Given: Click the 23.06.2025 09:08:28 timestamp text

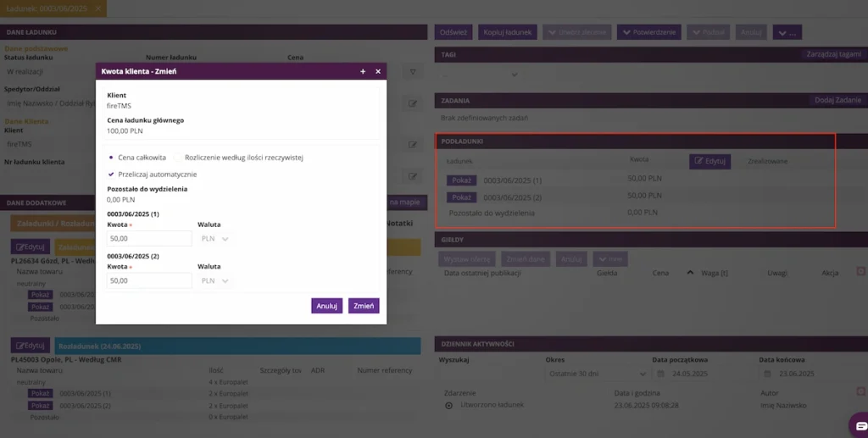Looking at the screenshot, I should click(x=647, y=405).
